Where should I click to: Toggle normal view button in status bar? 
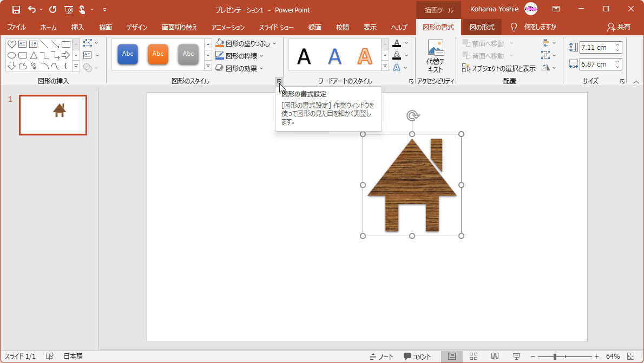452,356
